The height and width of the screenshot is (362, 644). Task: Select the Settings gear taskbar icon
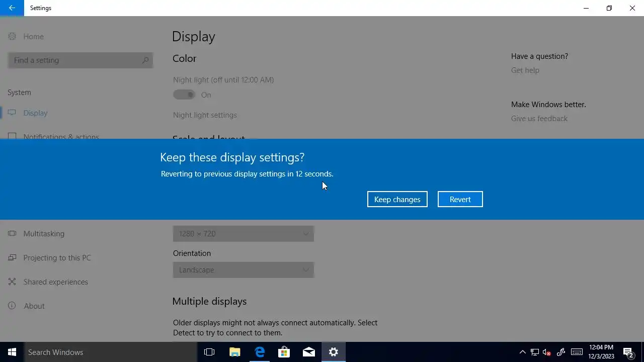[x=333, y=352]
